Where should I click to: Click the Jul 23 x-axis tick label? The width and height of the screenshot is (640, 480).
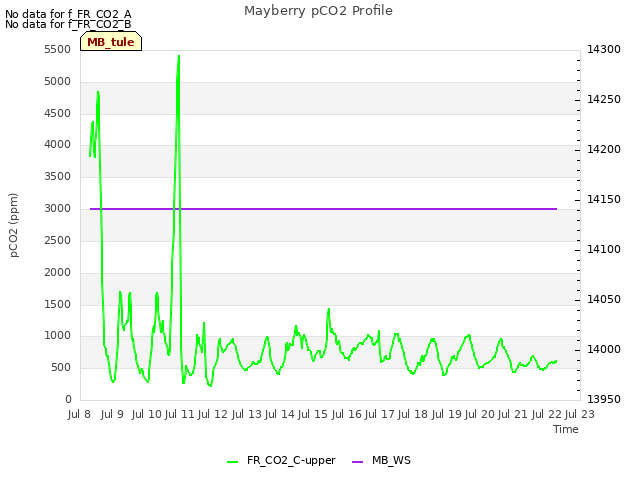coord(580,415)
